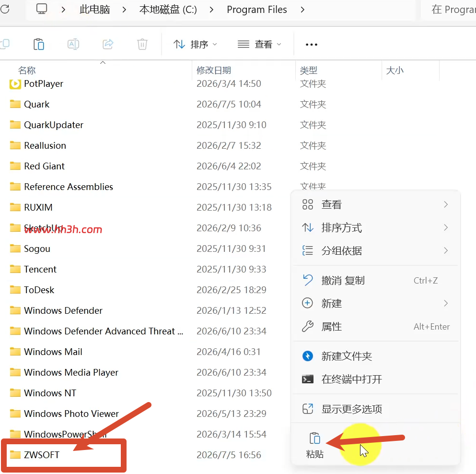Expand chevron after 本地磁盘 (C:) breadcrumb
Screen dimensions: 476x474
coord(211,10)
